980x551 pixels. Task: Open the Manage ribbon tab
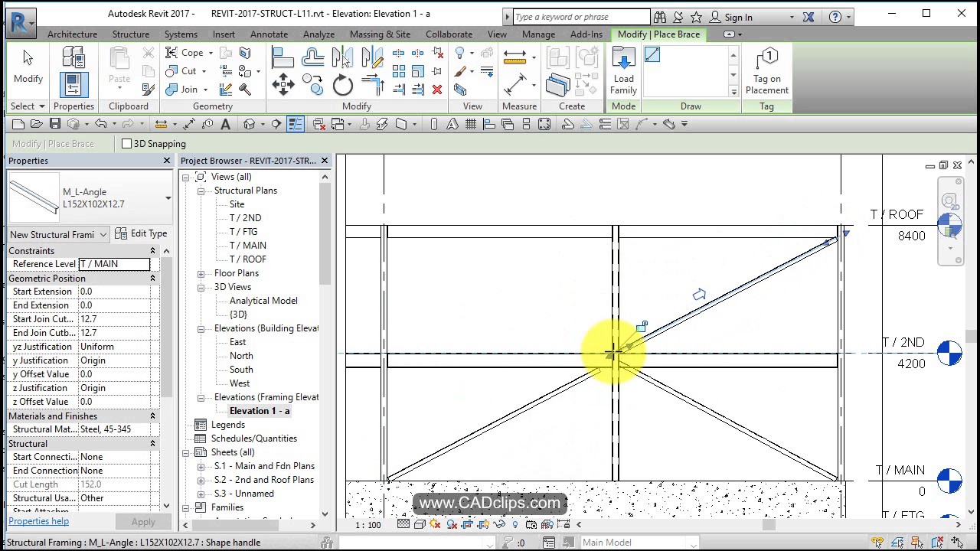(x=538, y=34)
